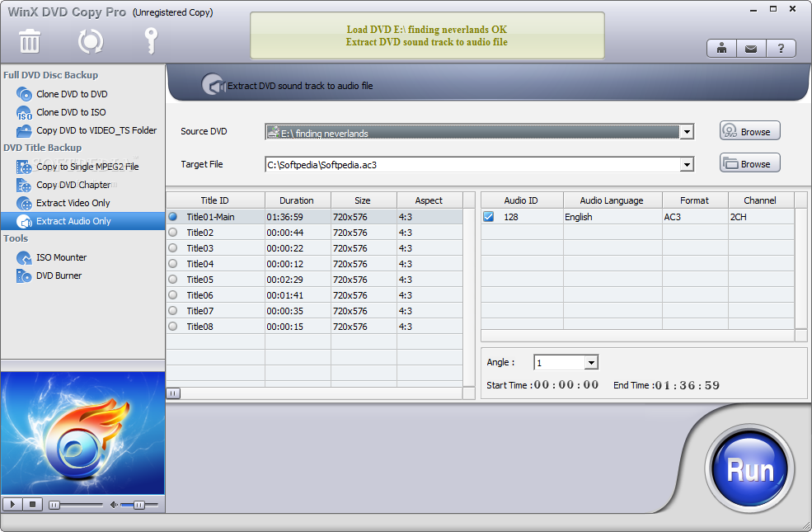Click the preview volume slider handle

138,505
